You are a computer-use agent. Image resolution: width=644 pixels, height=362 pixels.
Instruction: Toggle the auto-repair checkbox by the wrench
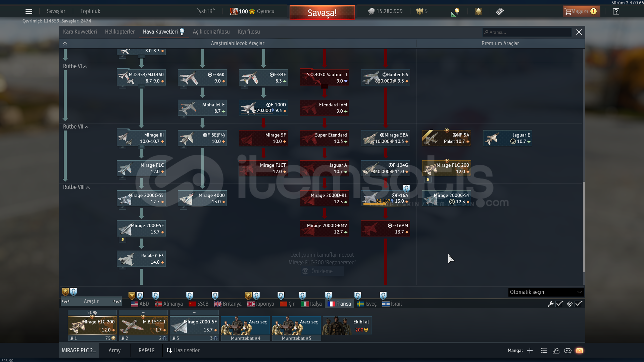pos(559,304)
